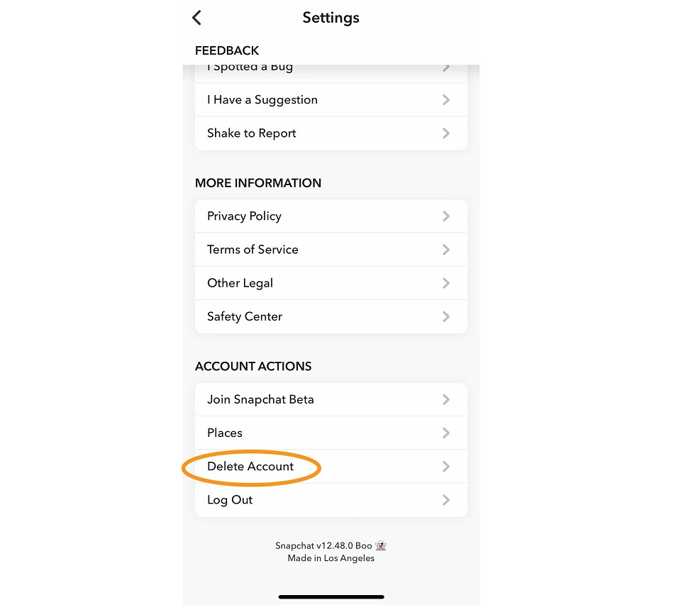The image size is (700, 605).
Task: Choose Log Out from Account Actions
Action: pyautogui.click(x=230, y=499)
